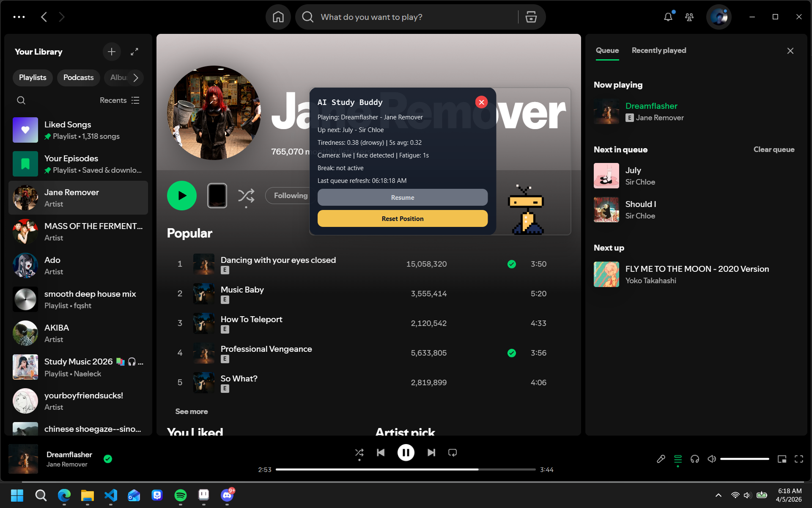
Task: Select the Podcasts filter chip
Action: point(78,77)
